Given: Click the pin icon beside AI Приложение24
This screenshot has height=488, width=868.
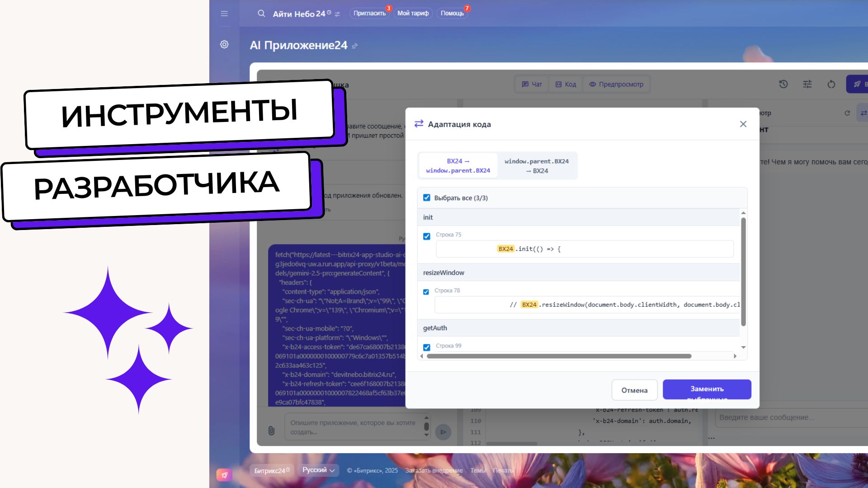Looking at the screenshot, I should (x=355, y=46).
